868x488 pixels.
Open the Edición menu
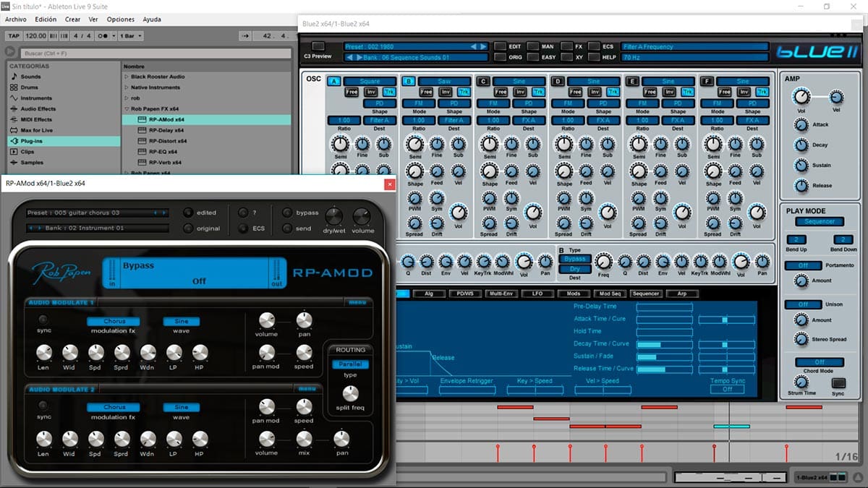pos(45,20)
